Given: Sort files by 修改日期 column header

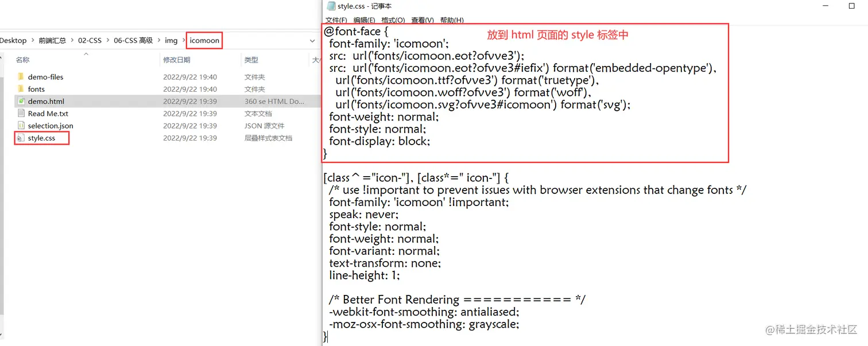Looking at the screenshot, I should point(176,60).
